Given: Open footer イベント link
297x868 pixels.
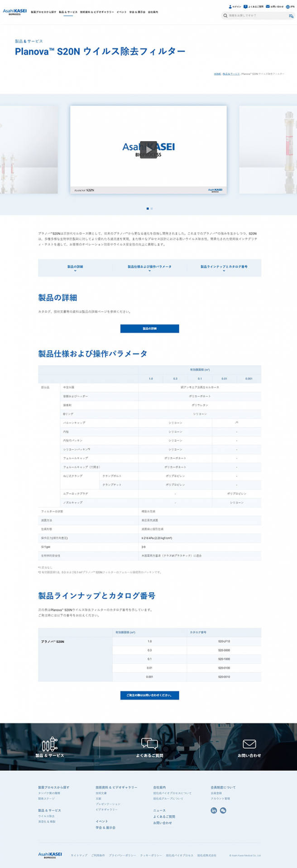Looking at the screenshot, I should pos(102,821).
